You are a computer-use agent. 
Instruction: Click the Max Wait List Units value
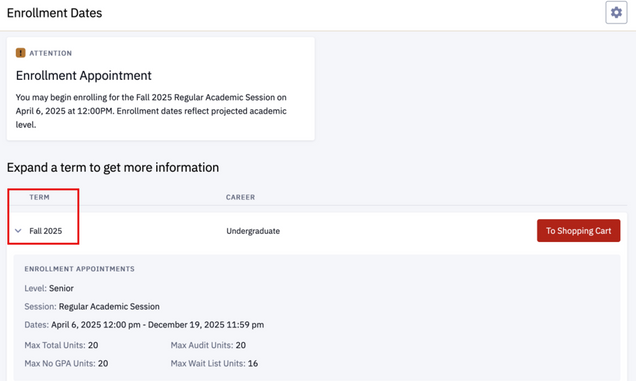[253, 364]
